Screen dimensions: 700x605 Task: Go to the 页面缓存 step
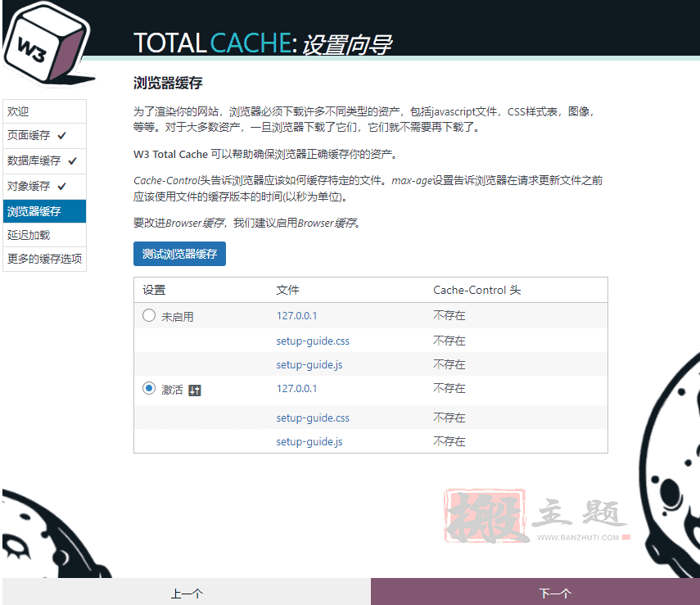(x=45, y=136)
